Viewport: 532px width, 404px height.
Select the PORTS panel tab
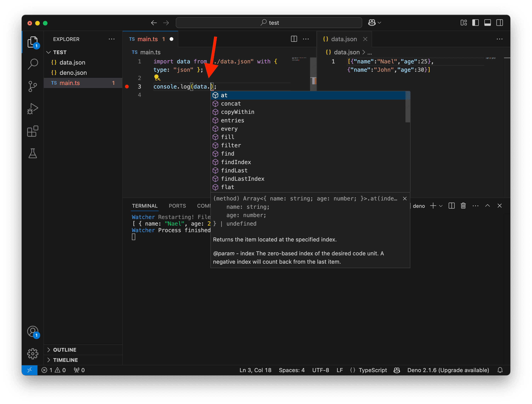pos(177,206)
